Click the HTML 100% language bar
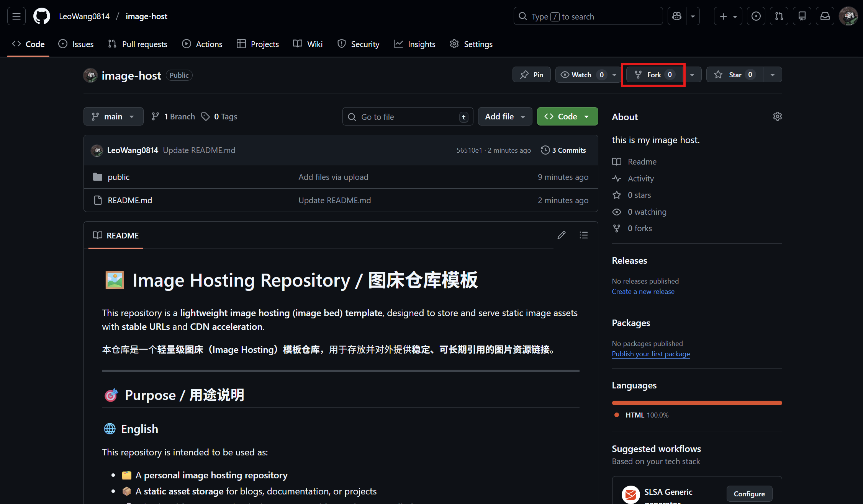Screen dimensions: 863x504 (696, 403)
